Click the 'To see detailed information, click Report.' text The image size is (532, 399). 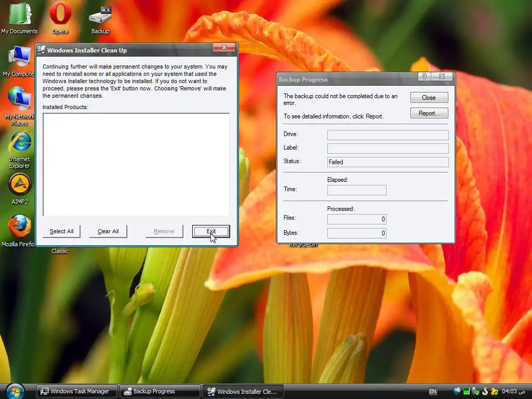(x=334, y=116)
